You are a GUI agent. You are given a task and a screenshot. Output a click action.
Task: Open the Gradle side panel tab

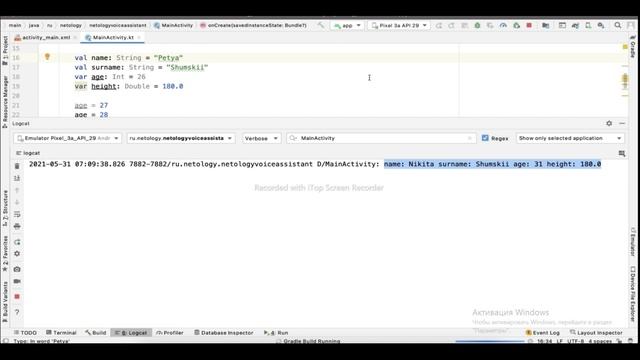633,46
